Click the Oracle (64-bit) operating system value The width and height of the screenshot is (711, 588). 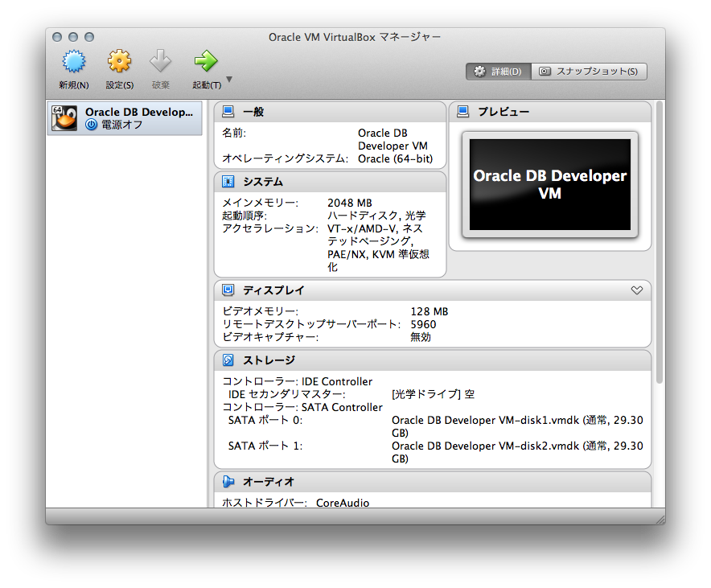[396, 158]
